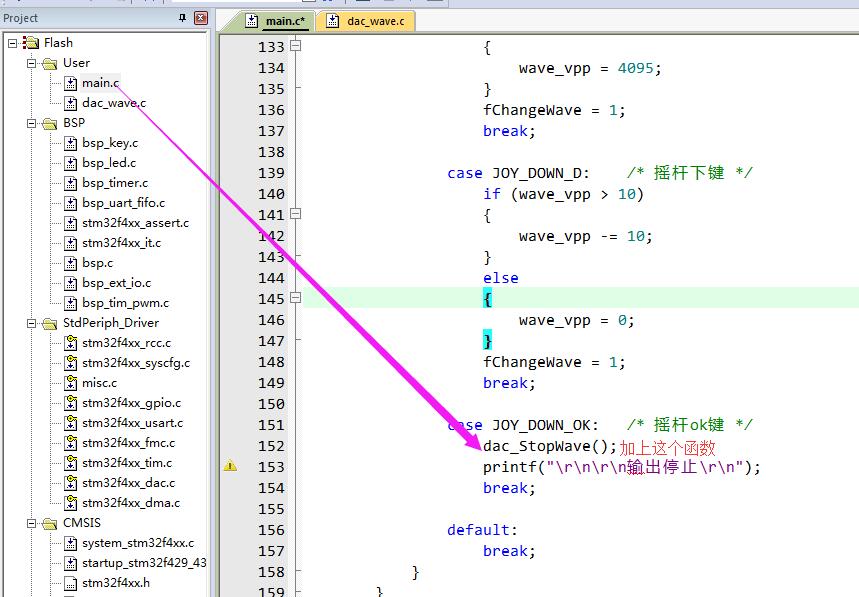Select stm32f4xx_assert.c in the tree
859x597 pixels.
(x=135, y=223)
